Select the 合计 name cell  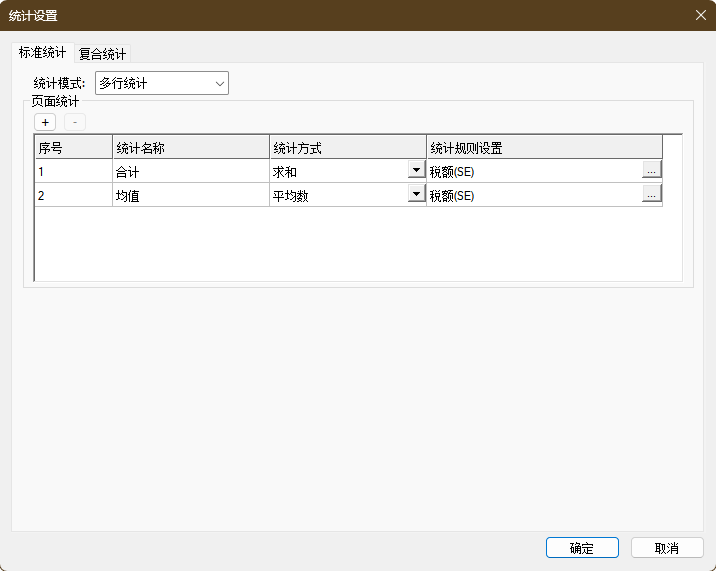click(x=190, y=172)
